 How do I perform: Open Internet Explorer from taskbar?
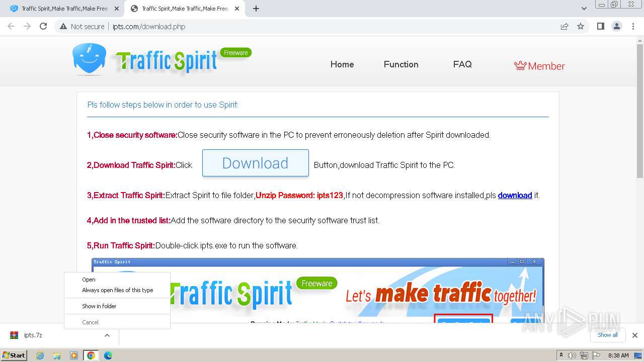(x=40, y=355)
